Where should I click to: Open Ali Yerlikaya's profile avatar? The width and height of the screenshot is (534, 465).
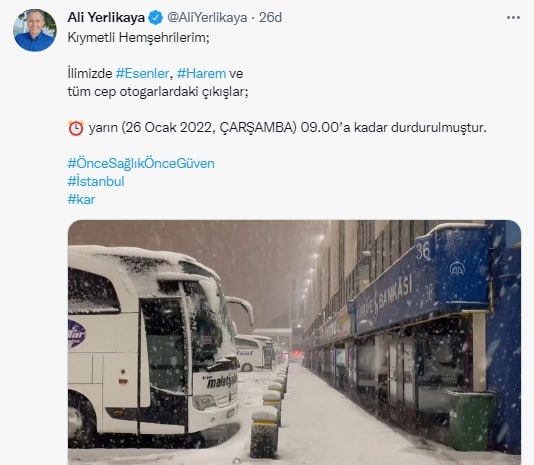[35, 30]
